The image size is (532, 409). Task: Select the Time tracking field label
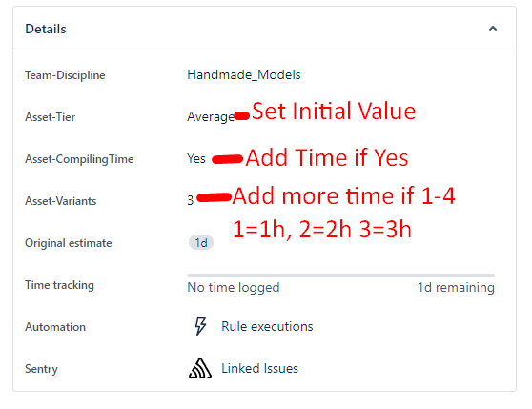coord(60,285)
